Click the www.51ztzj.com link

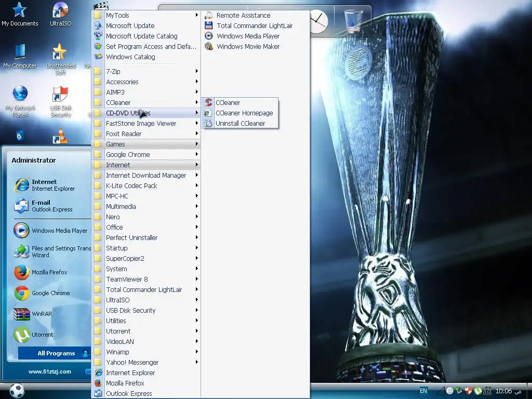click(50, 371)
